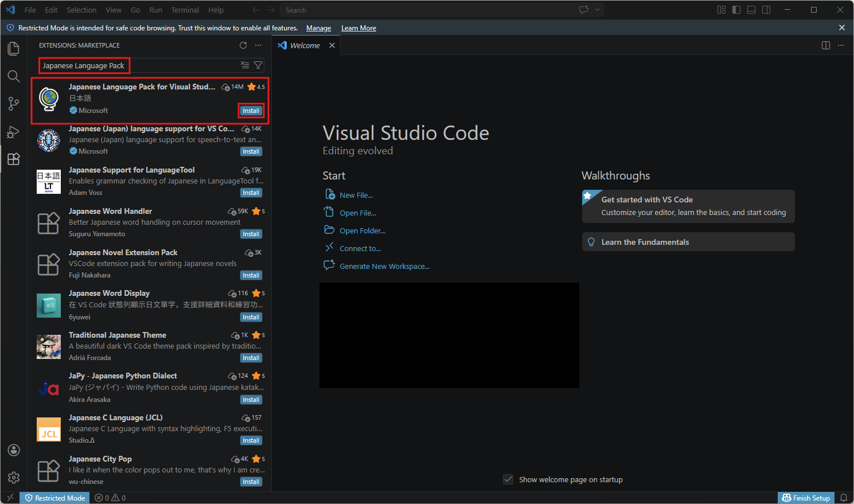
Task: Open editor more actions ellipsis menu
Action: click(x=841, y=45)
